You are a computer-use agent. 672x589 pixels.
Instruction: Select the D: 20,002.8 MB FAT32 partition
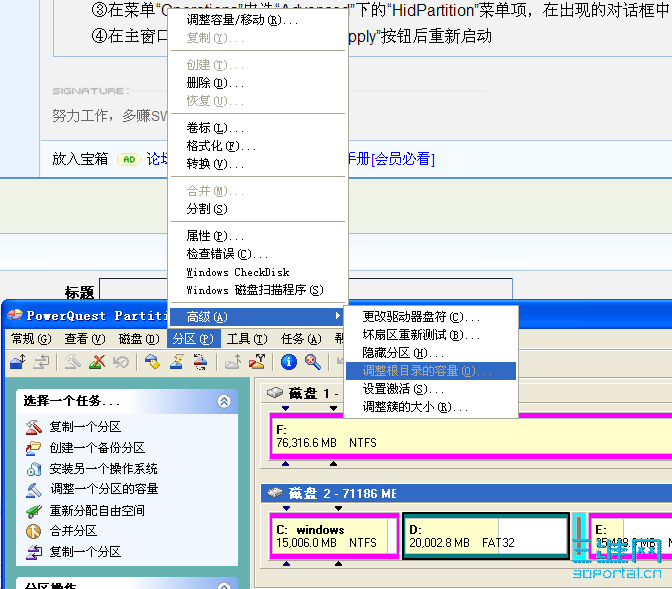pyautogui.click(x=486, y=536)
